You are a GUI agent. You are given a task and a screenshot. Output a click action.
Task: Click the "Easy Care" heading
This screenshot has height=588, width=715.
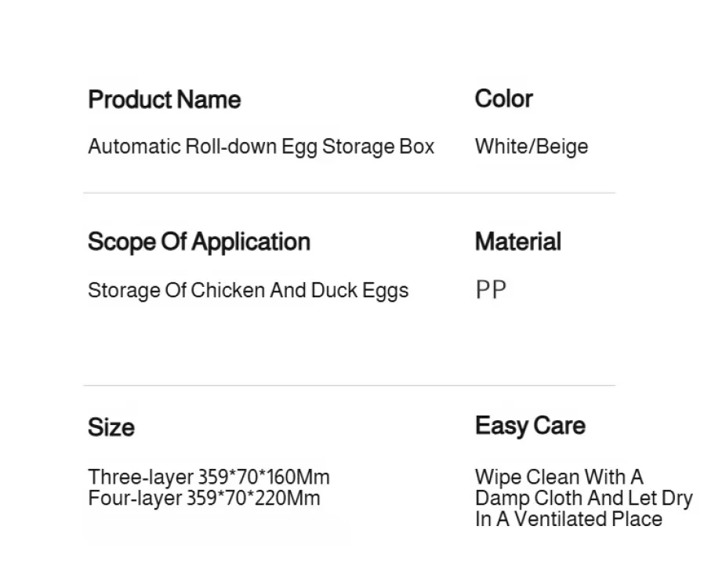pyautogui.click(x=530, y=426)
